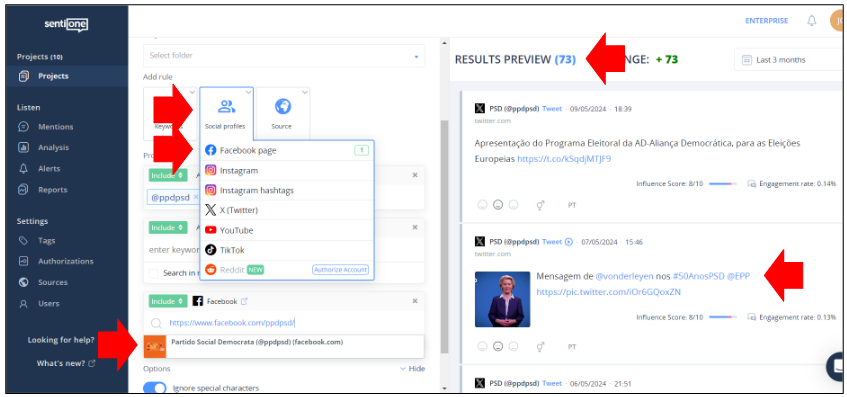Screen dimensions: 847x397
Task: Remove the Facebook rule with its X
Action: [415, 301]
